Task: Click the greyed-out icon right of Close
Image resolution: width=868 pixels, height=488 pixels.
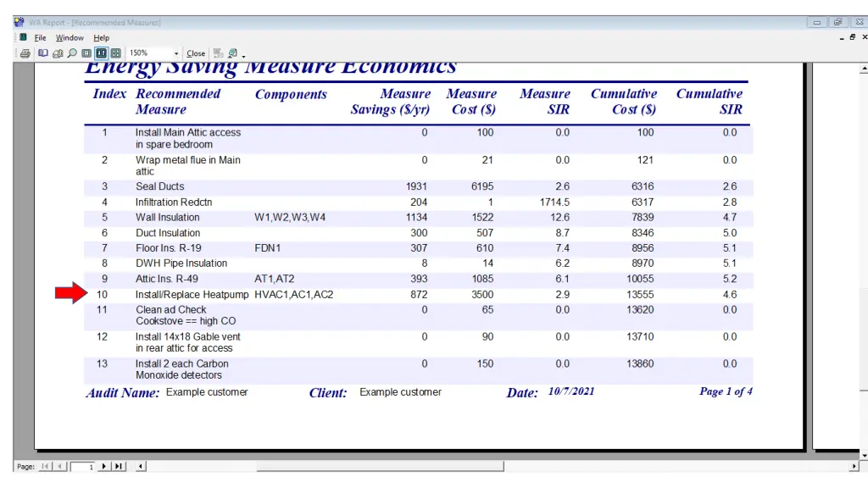Action: [218, 53]
